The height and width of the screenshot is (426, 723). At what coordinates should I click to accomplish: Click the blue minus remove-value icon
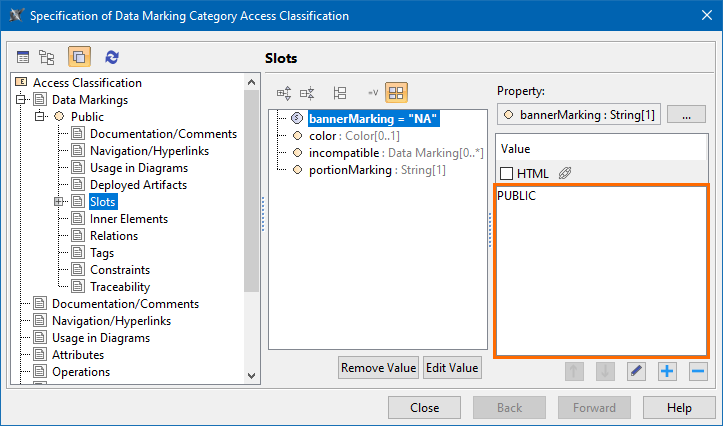(x=698, y=371)
